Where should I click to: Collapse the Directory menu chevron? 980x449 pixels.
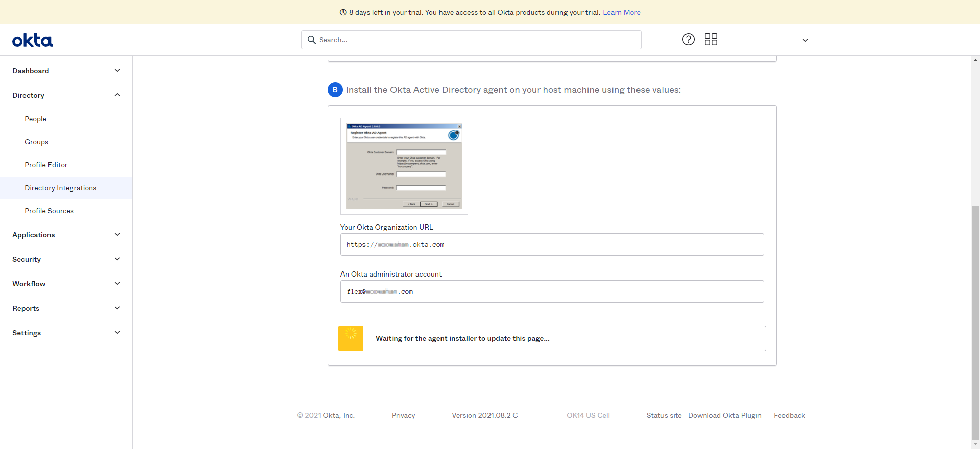coord(117,95)
